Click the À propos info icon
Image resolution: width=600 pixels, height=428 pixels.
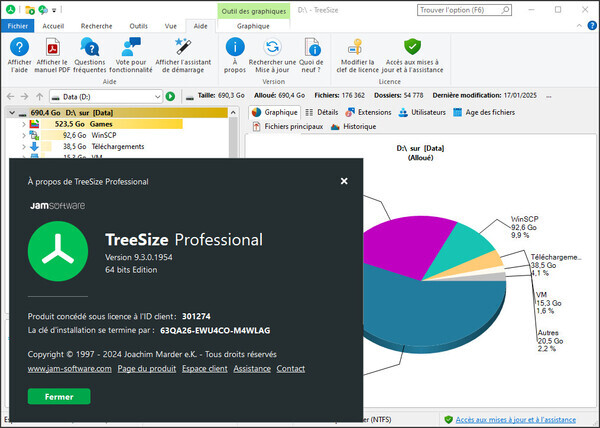pyautogui.click(x=235, y=47)
